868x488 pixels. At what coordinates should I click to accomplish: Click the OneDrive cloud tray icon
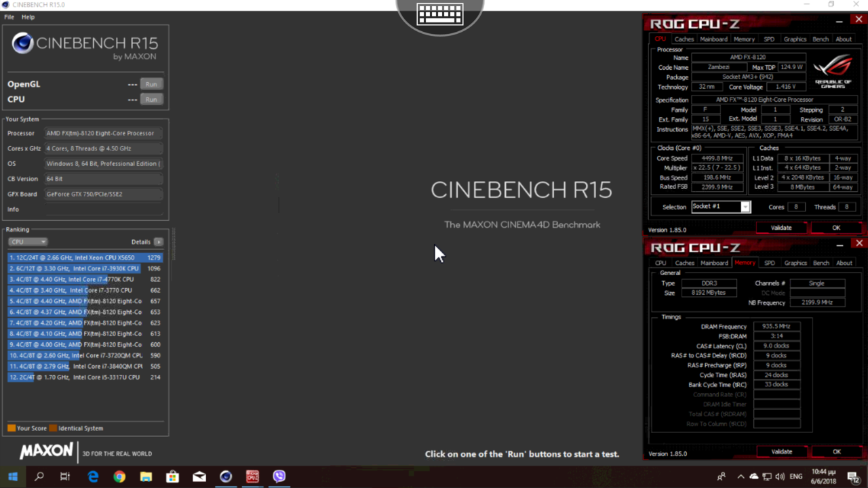754,476
